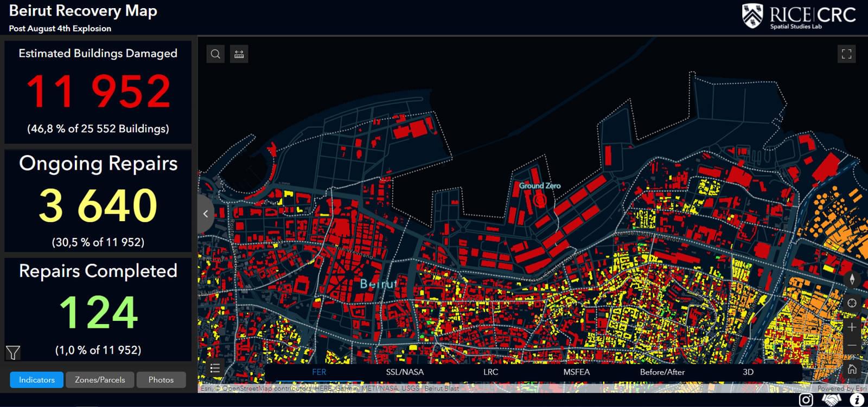Switch to the Photos tab
This screenshot has height=407, width=868.
[x=161, y=380]
